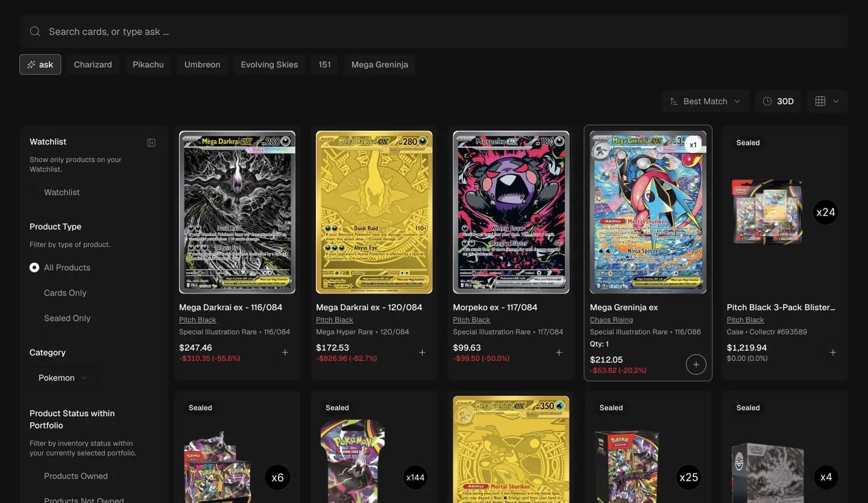
Task: Collapse the filter sidebar panel
Action: (x=151, y=143)
